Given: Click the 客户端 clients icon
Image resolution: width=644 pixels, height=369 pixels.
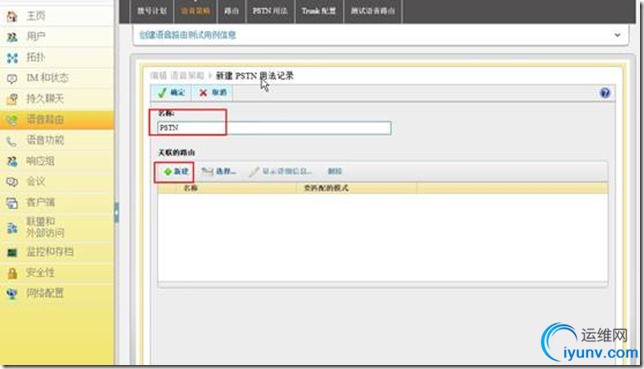Looking at the screenshot, I should [12, 203].
